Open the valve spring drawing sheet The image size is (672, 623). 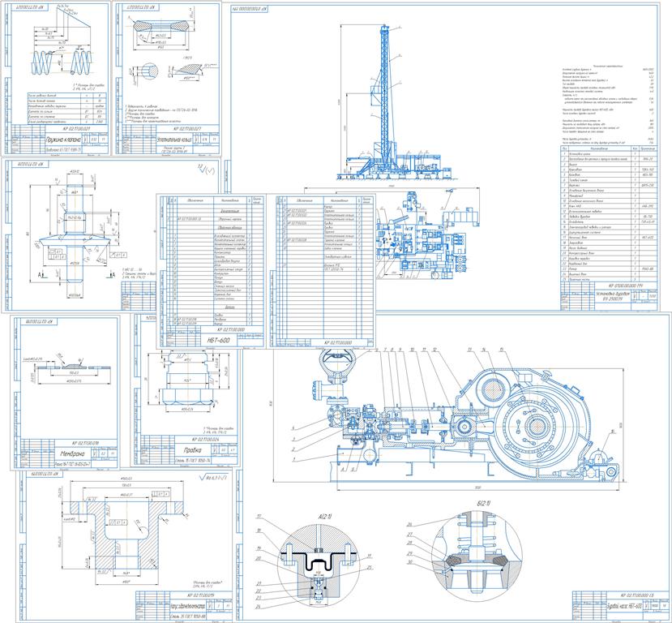[56, 78]
